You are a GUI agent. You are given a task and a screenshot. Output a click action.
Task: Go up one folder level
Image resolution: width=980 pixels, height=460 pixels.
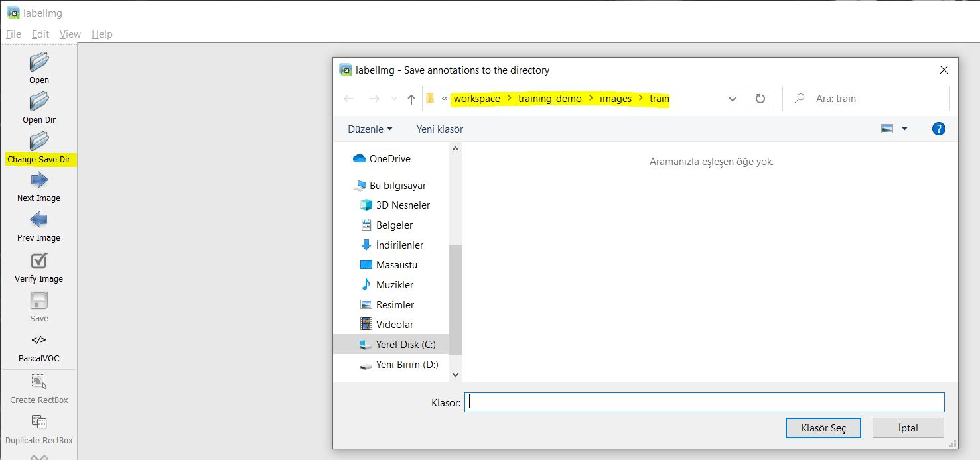411,99
